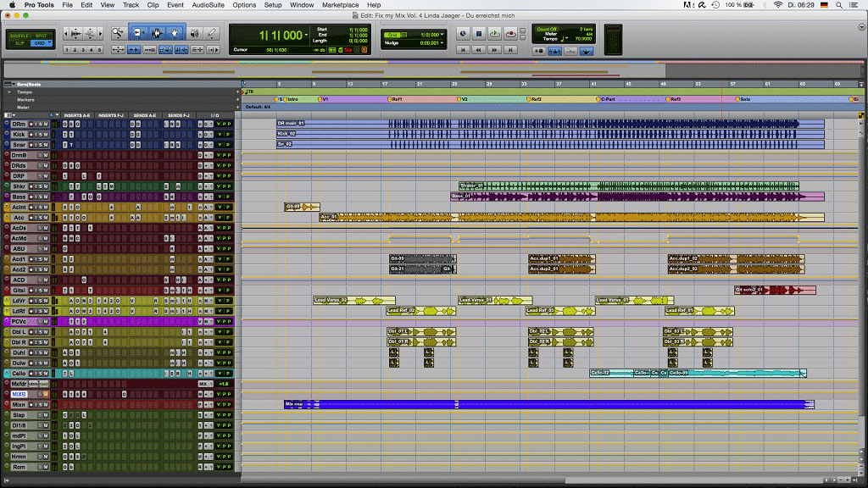Click the Wi-Fi status icon
Image resolution: width=868 pixels, height=488 pixels.
[778, 5]
